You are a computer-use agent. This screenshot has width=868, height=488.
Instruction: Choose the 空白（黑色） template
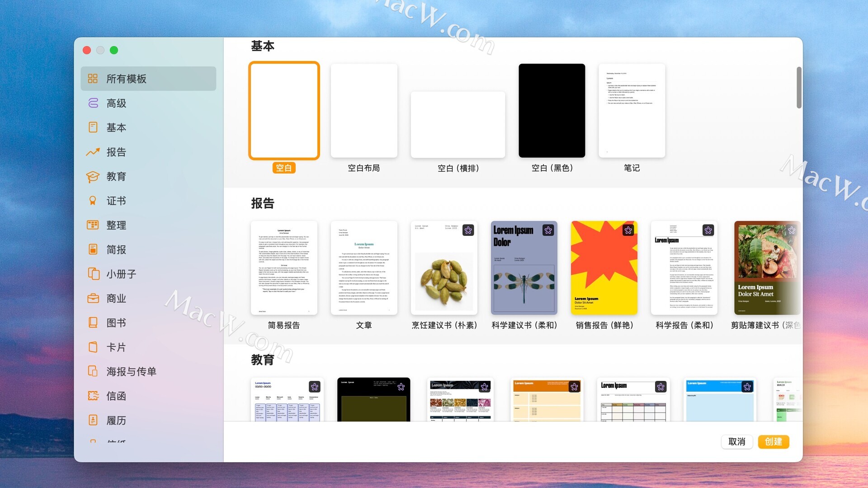(552, 111)
